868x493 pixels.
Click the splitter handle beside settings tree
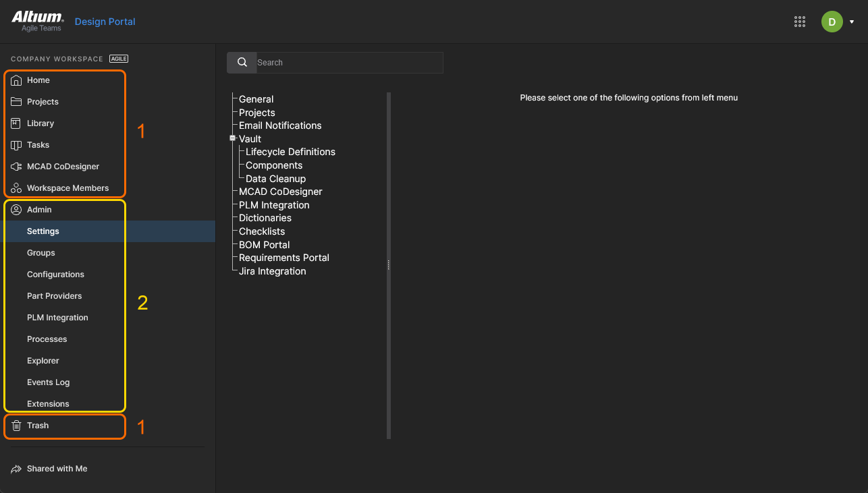click(389, 265)
